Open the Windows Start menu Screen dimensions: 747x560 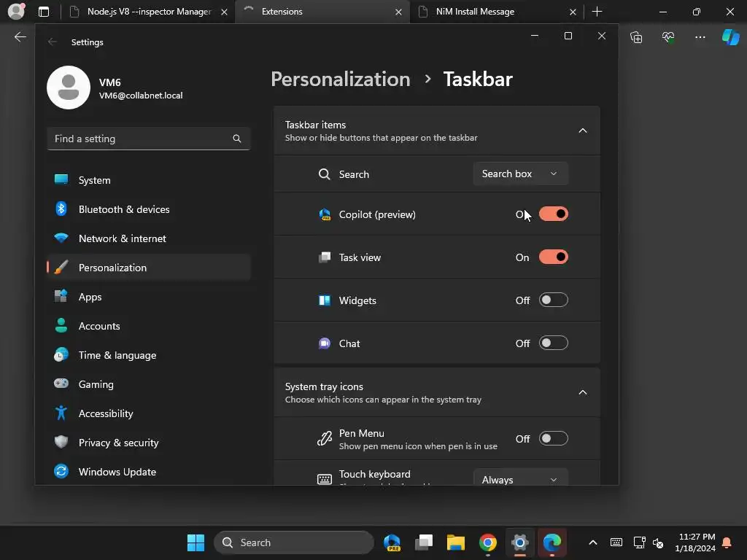point(196,542)
